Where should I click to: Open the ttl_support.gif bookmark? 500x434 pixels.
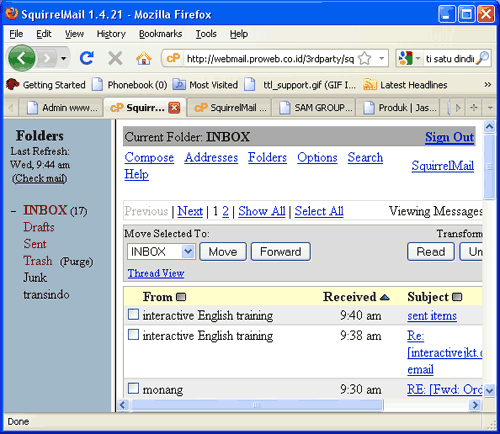(300, 85)
